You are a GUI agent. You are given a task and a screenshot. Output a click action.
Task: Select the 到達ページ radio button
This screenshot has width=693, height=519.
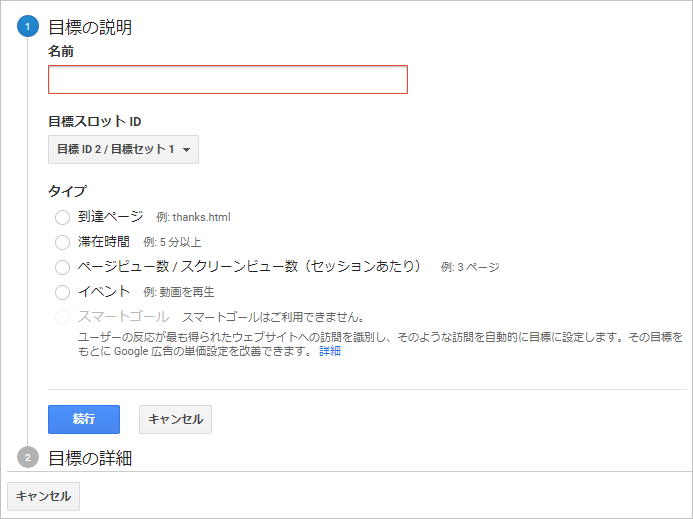[x=62, y=218]
